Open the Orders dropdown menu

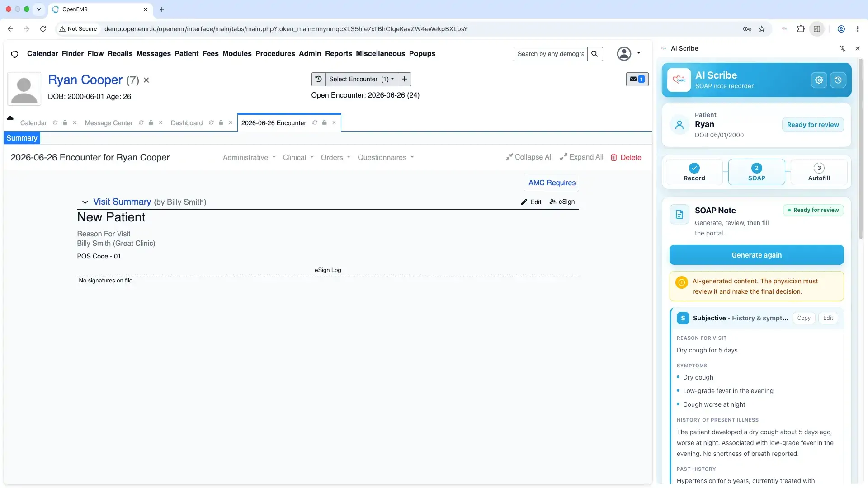pos(335,157)
